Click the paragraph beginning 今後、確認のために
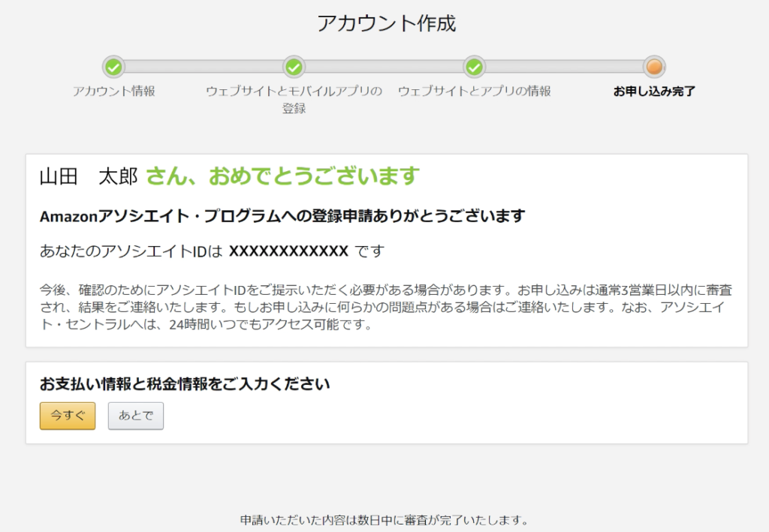The height and width of the screenshot is (532, 769). pos(386,307)
